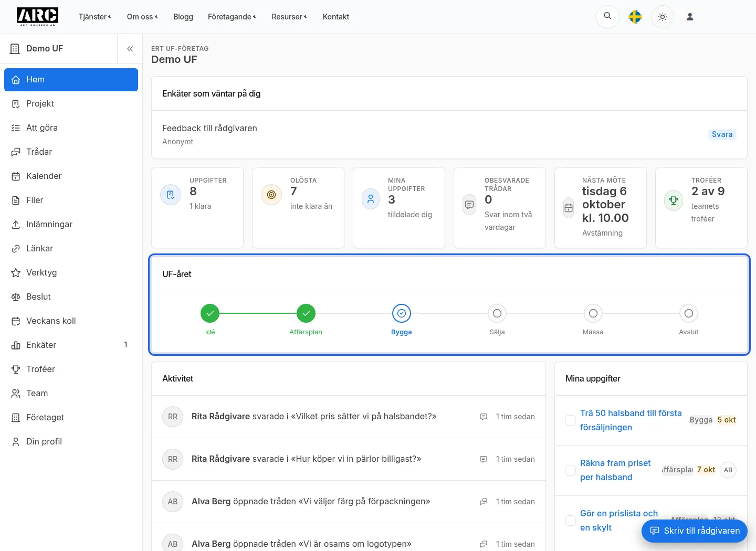The width and height of the screenshot is (756, 551).
Task: Expand the Tjänster dropdown menu
Action: click(95, 17)
